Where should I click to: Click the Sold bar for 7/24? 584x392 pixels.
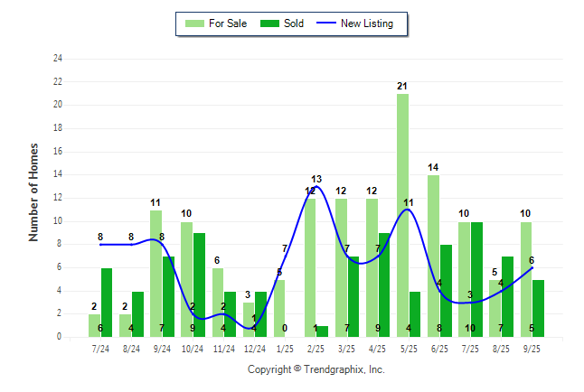107,303
